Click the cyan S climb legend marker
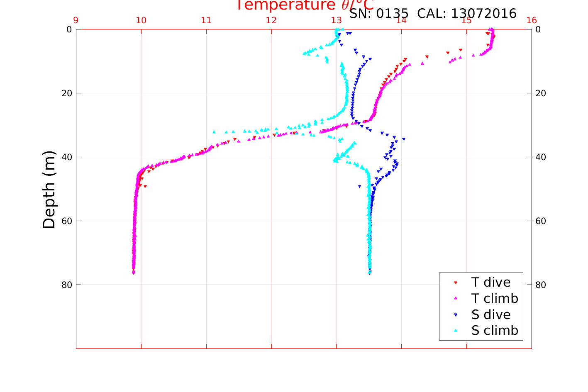Image resolution: width=588 pixels, height=392 pixels. coord(455,331)
